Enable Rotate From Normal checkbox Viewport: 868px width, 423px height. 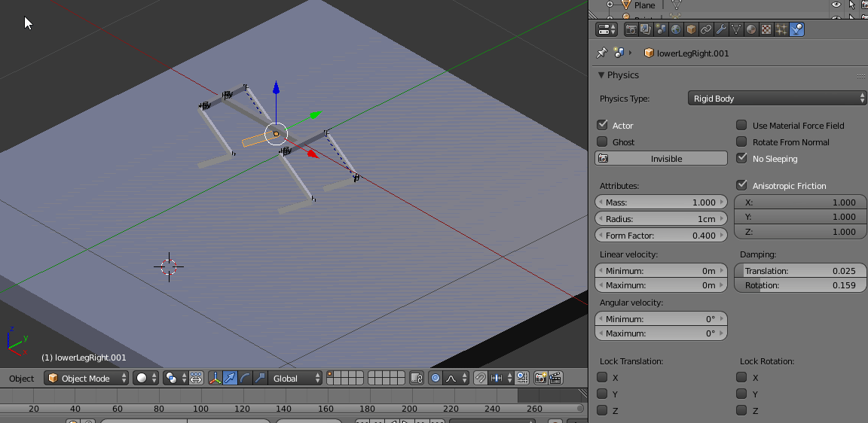coord(741,142)
